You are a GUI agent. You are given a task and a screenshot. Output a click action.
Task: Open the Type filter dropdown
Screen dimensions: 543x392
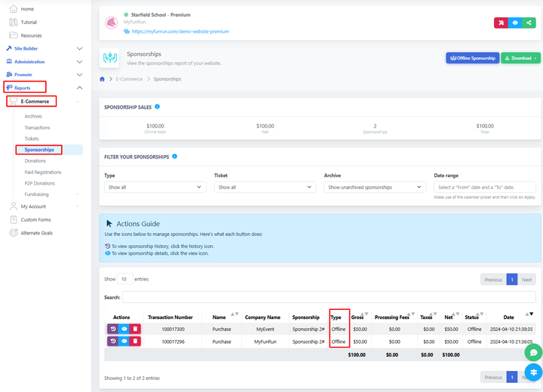click(x=155, y=187)
